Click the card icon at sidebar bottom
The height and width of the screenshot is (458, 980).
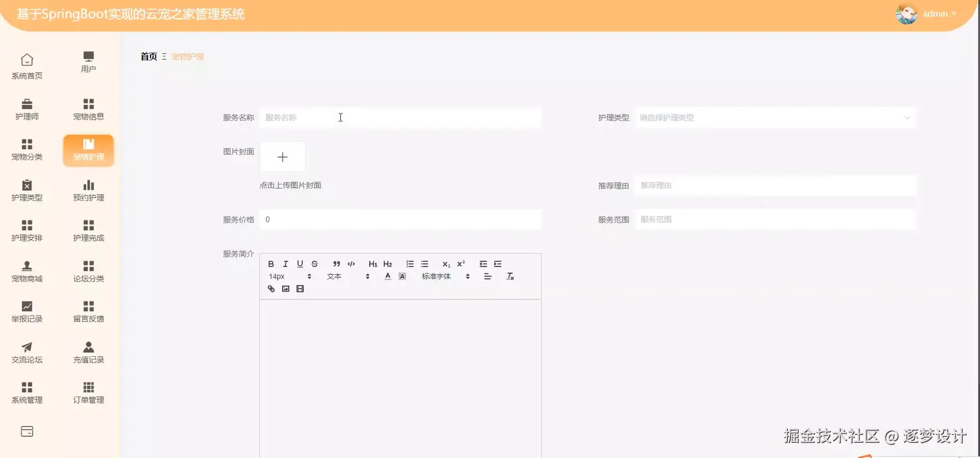(27, 432)
